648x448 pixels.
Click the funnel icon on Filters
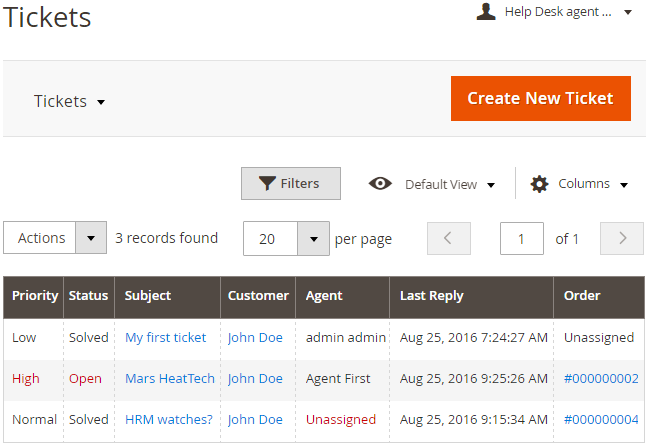267,183
